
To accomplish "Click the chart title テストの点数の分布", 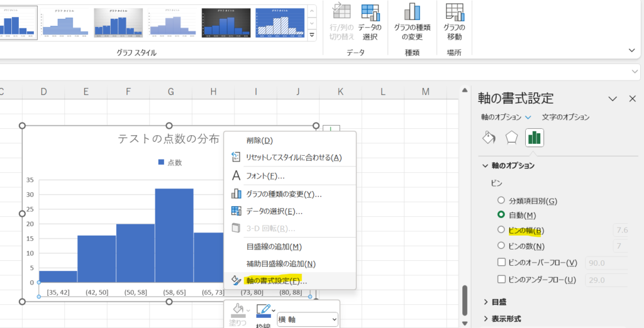I will tap(169, 139).
